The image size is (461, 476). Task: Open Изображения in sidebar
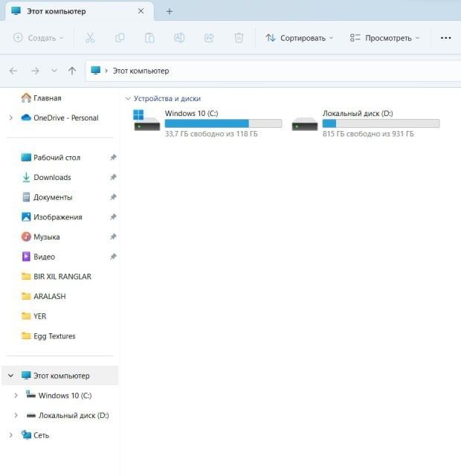(x=51, y=216)
